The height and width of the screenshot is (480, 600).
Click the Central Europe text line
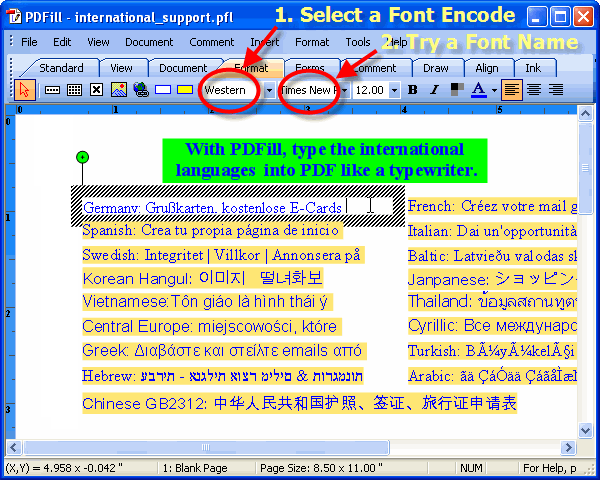pos(212,327)
